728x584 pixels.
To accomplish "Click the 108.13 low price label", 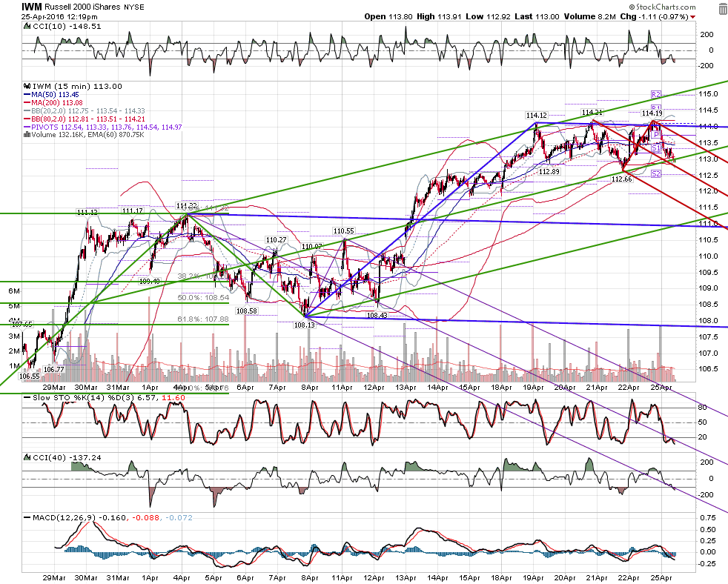I will 305,325.
